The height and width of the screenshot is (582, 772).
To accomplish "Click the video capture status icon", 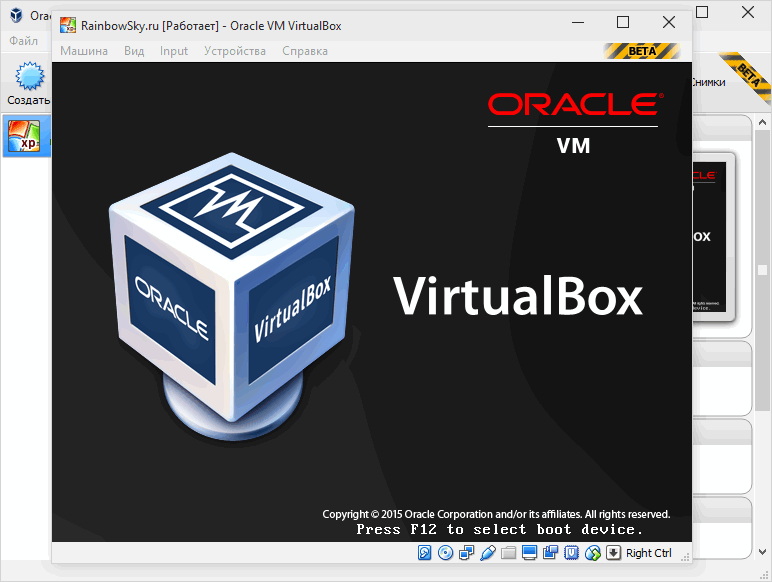I will pos(550,553).
